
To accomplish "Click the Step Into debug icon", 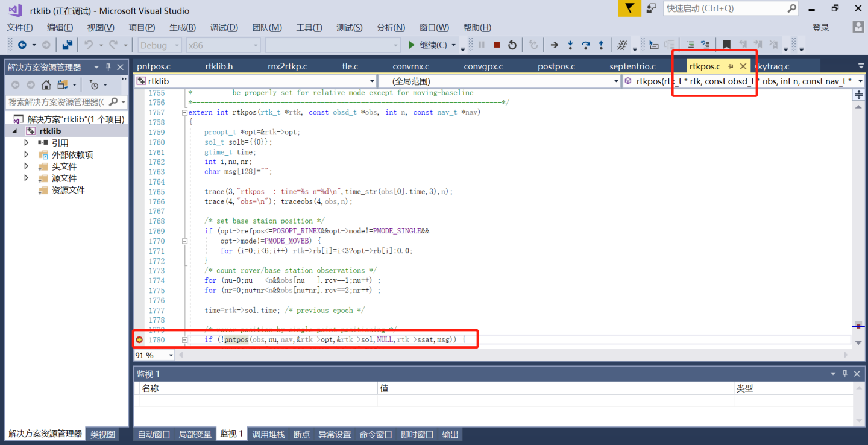I will pos(570,45).
